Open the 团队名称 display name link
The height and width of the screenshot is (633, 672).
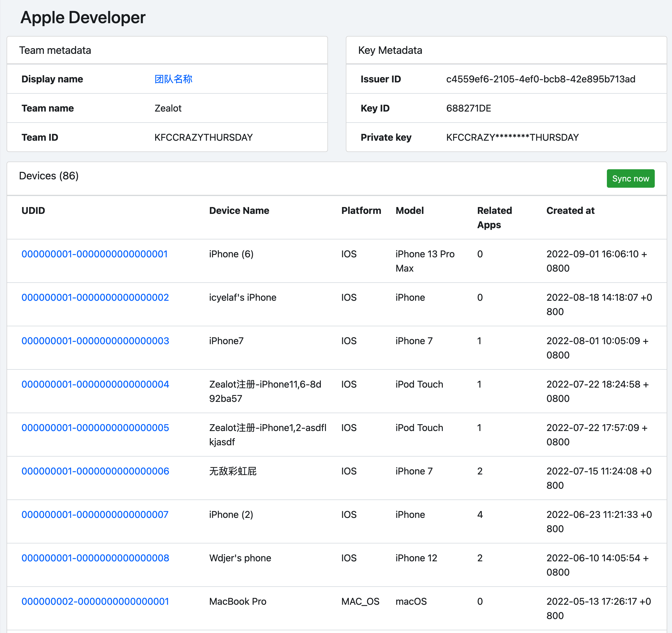(x=173, y=79)
